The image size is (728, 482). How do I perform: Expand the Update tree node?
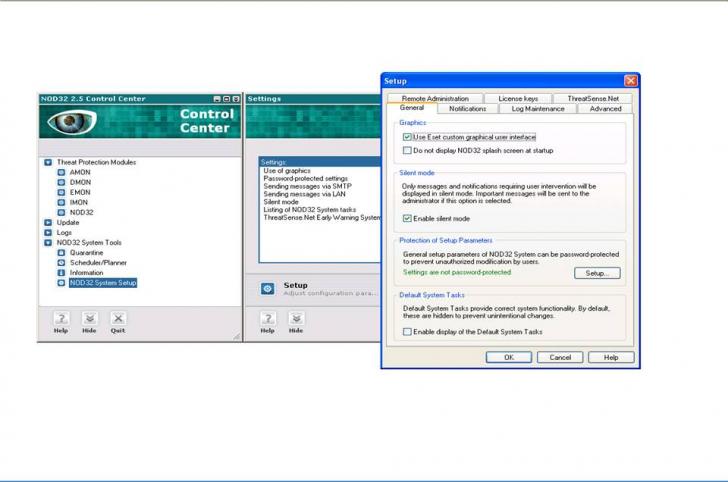pyautogui.click(x=48, y=222)
